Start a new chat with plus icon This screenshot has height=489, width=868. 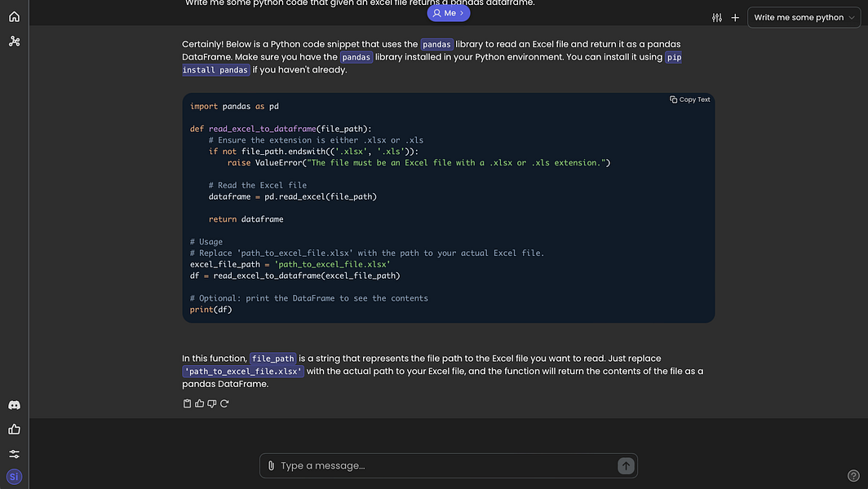[735, 17]
